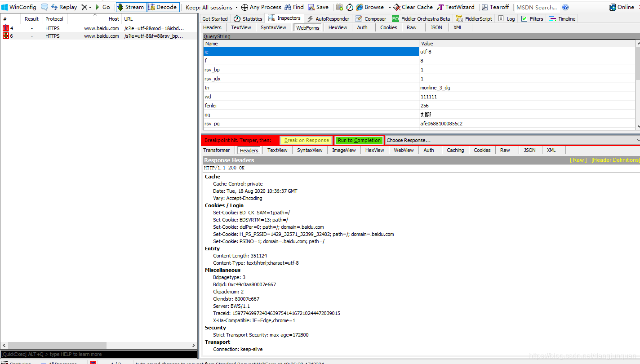Clear the browser cache
Image resolution: width=640 pixels, height=364 pixels.
413,7
